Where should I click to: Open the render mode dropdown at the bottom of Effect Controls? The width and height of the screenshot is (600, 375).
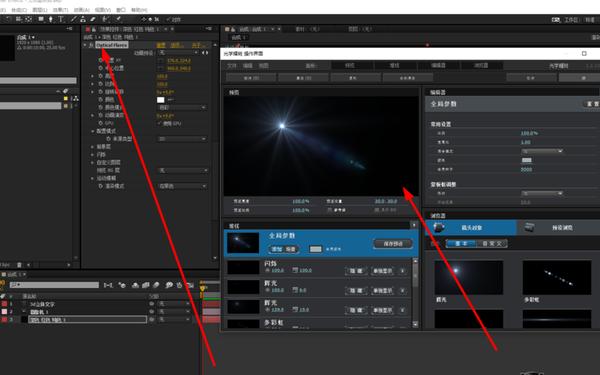pos(182,186)
